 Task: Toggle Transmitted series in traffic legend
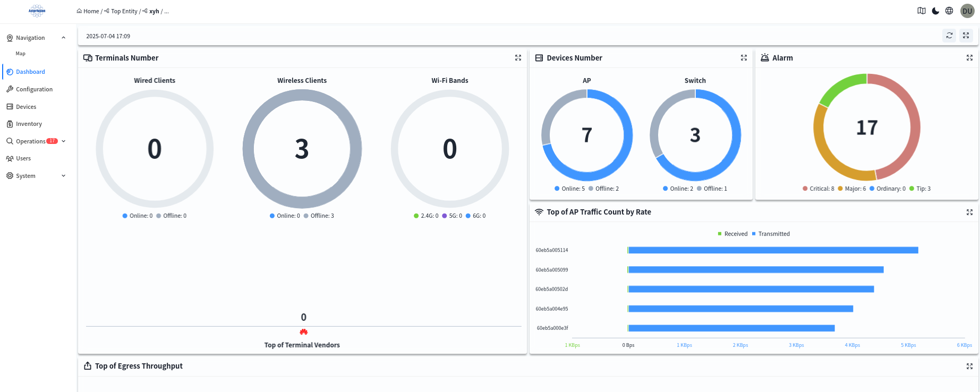point(771,234)
